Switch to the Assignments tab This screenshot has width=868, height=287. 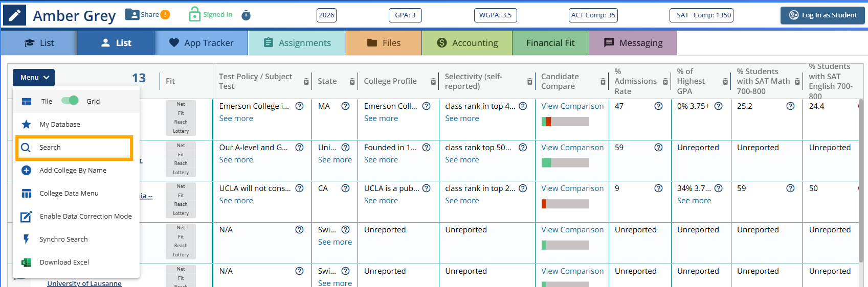pyautogui.click(x=297, y=43)
